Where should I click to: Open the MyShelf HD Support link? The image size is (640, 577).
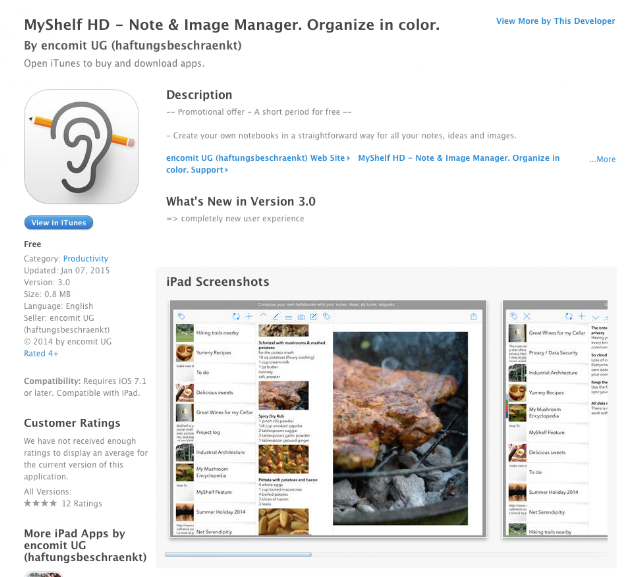363,164
